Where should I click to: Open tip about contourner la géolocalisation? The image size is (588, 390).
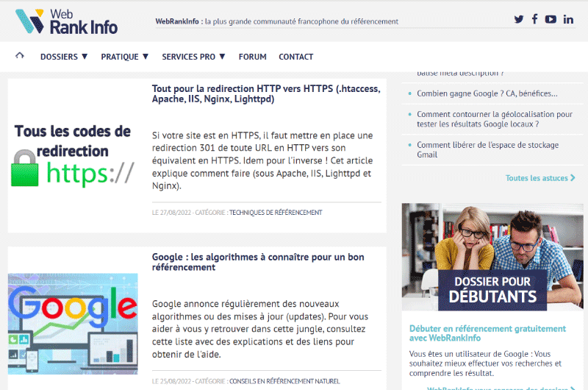[x=495, y=119]
